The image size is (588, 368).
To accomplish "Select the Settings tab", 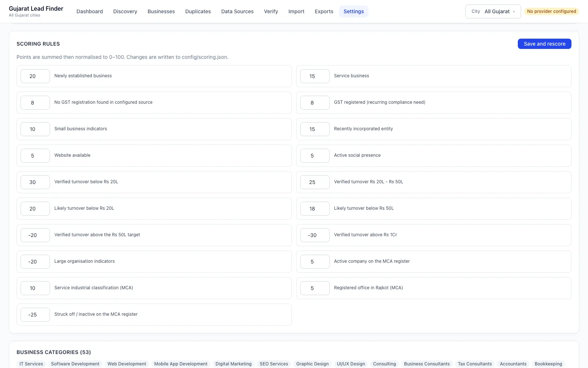I will 354,11.
